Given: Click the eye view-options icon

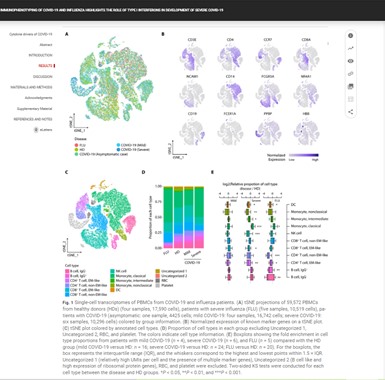Looking at the screenshot, I should 350,61.
